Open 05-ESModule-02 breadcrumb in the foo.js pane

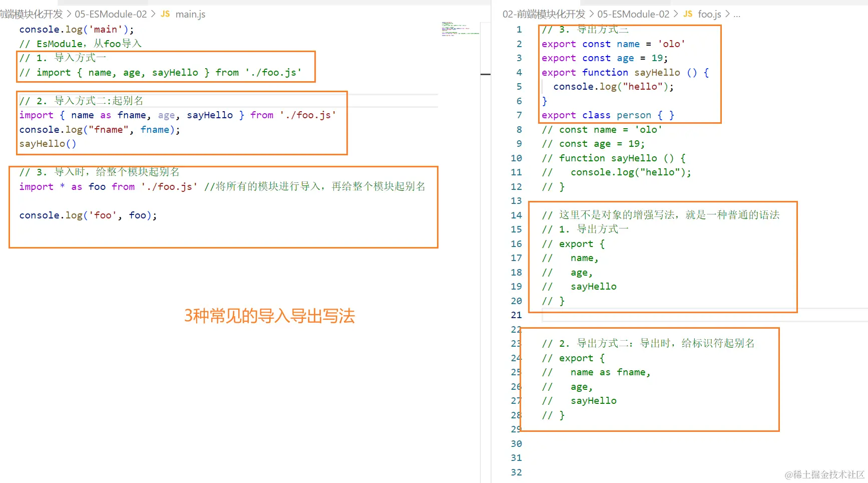click(x=633, y=14)
